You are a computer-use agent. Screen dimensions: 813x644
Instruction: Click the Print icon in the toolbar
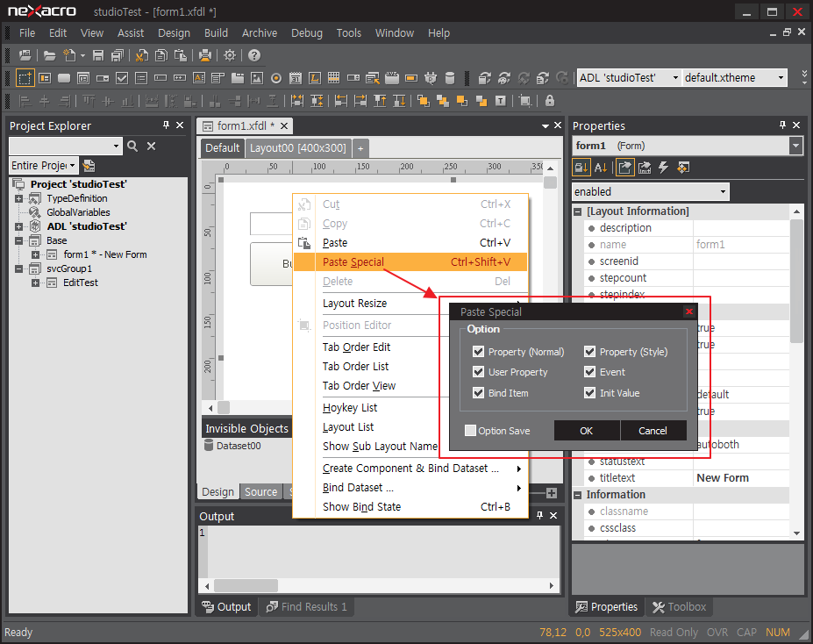(204, 55)
